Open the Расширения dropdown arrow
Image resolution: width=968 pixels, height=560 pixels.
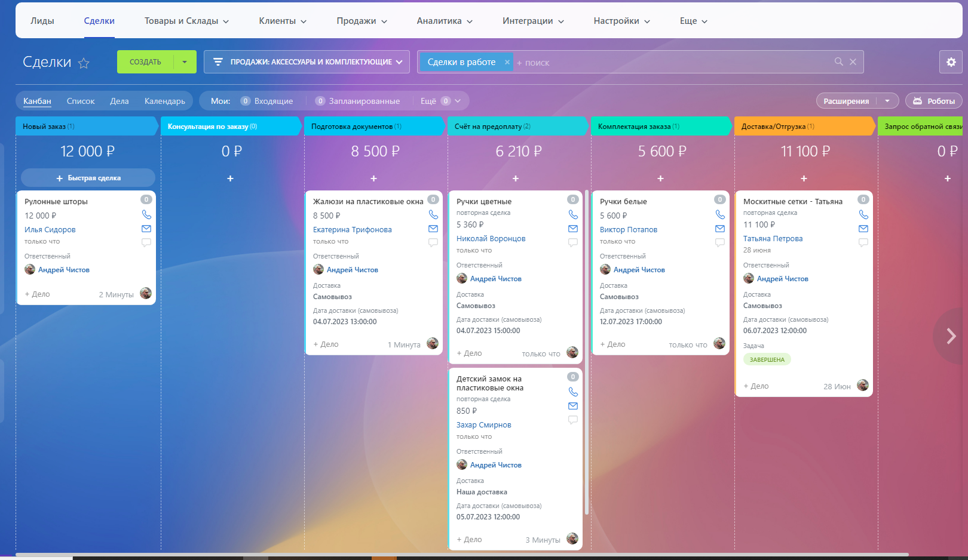887,101
